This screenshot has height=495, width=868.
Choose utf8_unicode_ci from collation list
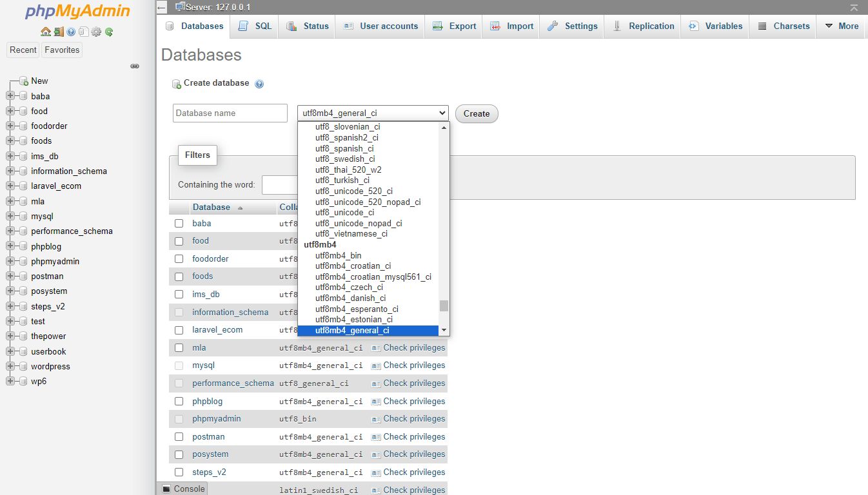coord(344,213)
